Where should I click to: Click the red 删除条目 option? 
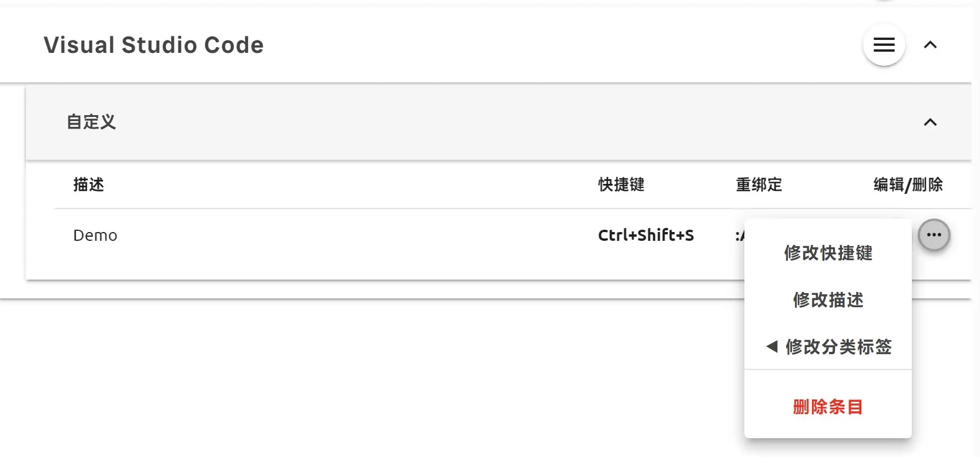pyautogui.click(x=828, y=406)
